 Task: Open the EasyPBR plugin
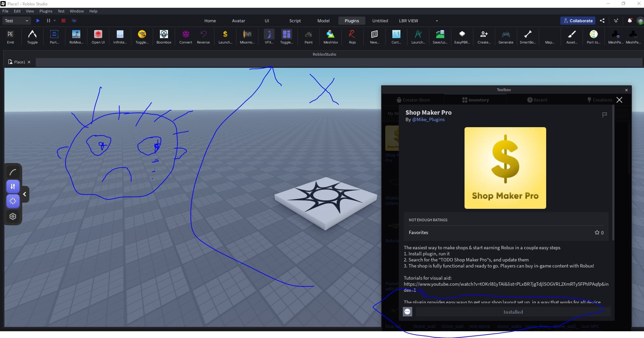[462, 36]
